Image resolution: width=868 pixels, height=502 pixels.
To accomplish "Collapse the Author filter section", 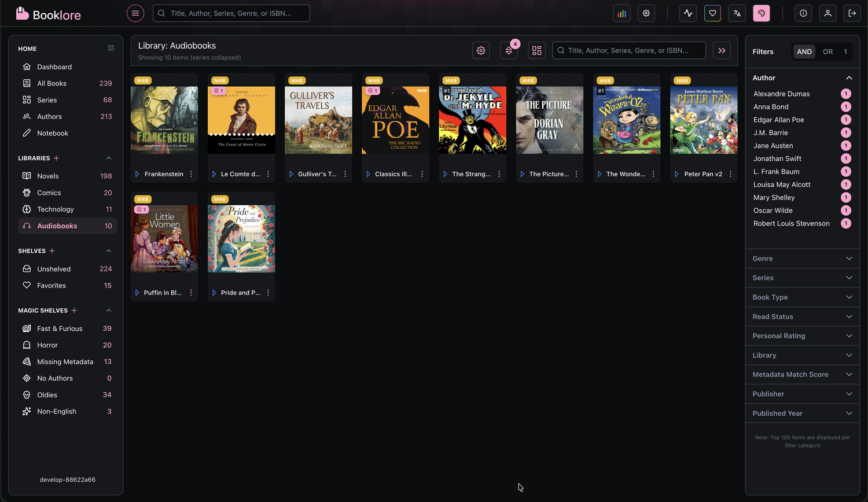I will point(802,78).
